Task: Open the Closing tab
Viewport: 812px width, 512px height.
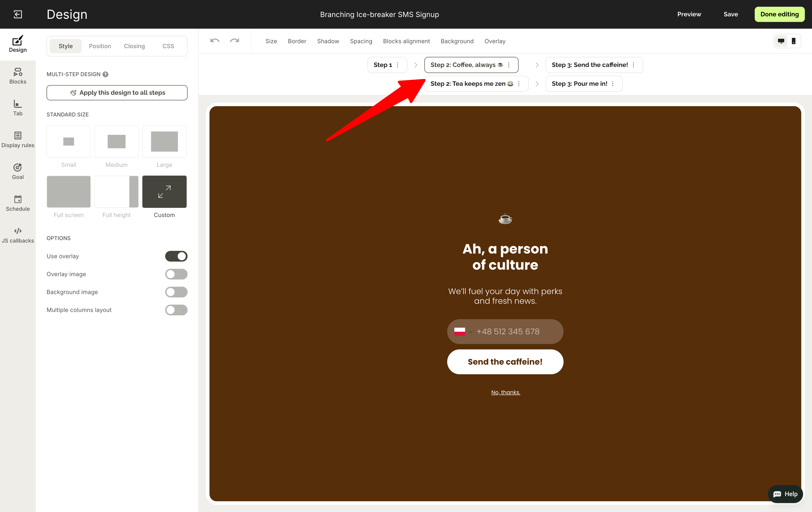Action: click(134, 46)
